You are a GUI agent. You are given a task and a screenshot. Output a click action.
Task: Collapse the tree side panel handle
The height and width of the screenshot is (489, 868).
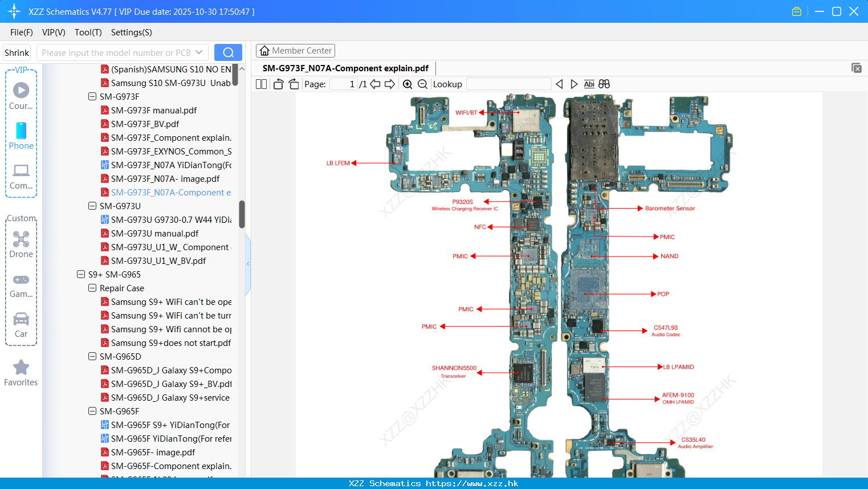click(x=248, y=263)
